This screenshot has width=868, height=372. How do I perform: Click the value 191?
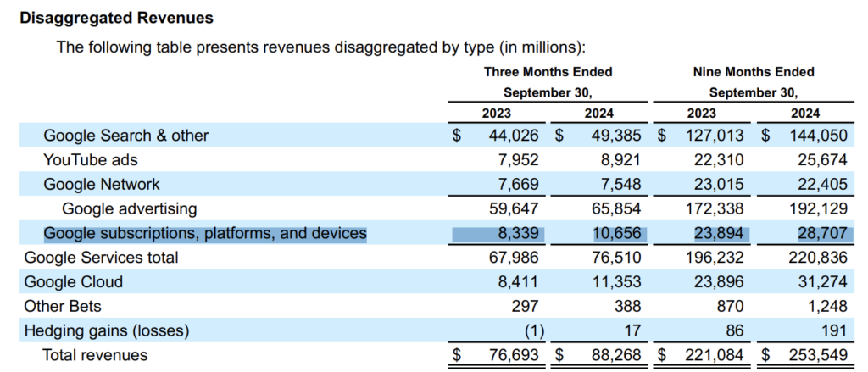835,331
